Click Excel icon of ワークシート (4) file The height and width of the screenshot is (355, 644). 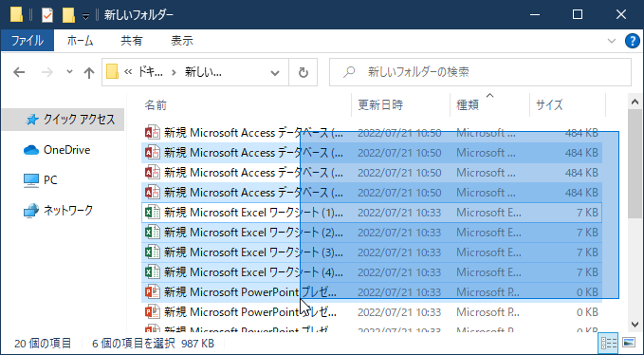[153, 272]
